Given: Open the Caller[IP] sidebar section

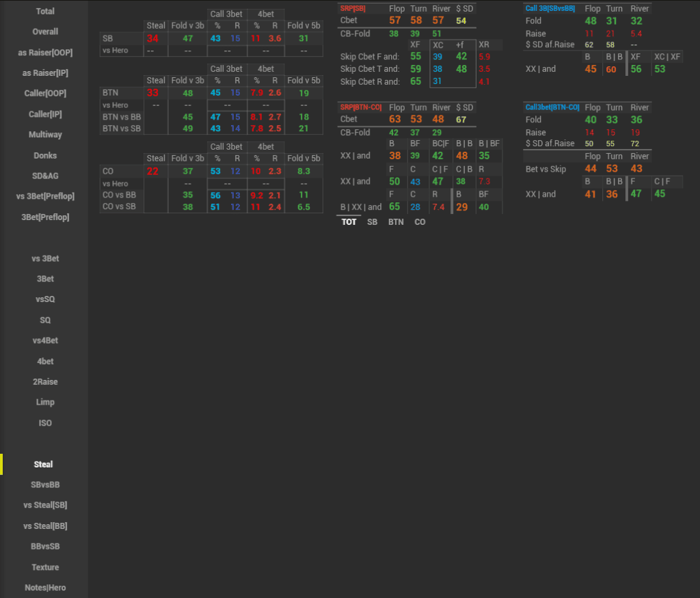Looking at the screenshot, I should (x=45, y=114).
